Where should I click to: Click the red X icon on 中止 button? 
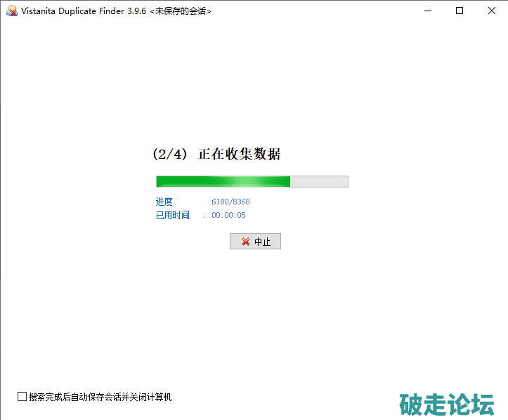pyautogui.click(x=245, y=242)
